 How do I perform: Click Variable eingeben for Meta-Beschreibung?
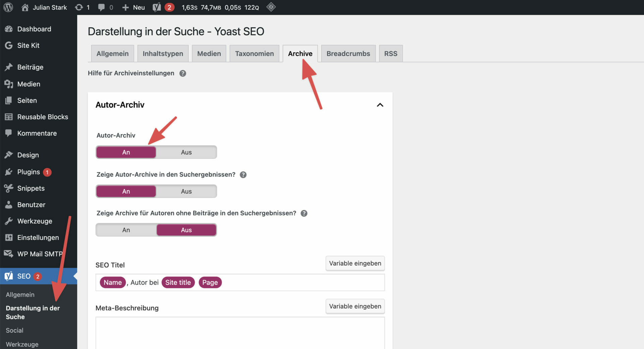click(x=355, y=306)
